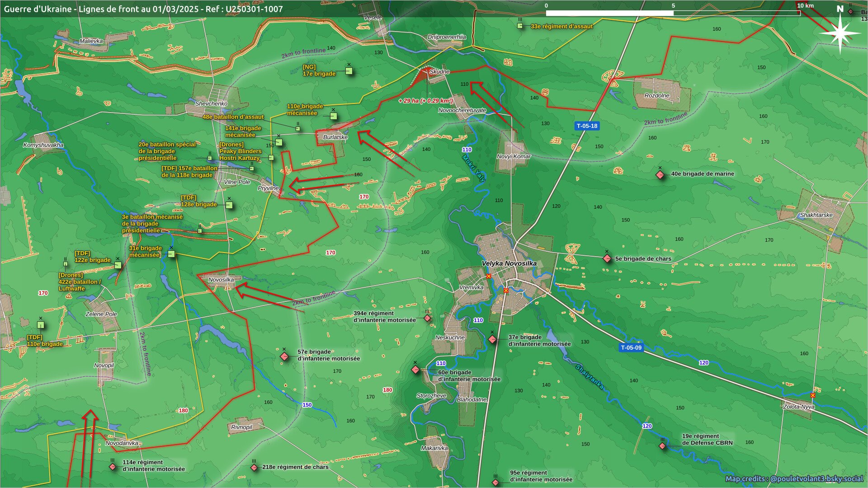Click the 3e bataillon mécanisé présidentielle label
The image size is (868, 488).
[x=152, y=224]
